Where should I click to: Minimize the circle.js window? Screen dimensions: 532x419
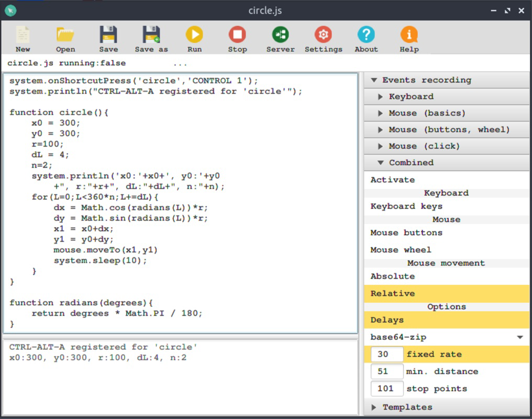tap(494, 11)
